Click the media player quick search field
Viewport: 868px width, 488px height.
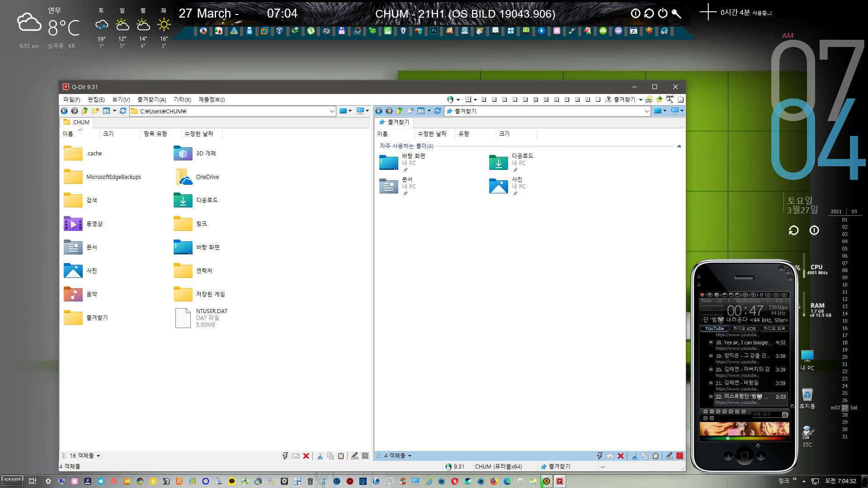(x=766, y=414)
